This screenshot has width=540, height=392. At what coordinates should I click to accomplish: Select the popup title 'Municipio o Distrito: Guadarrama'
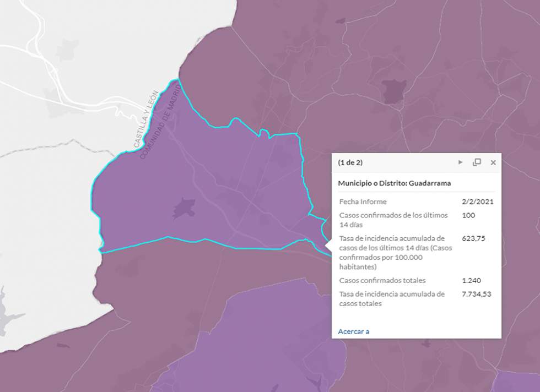(x=394, y=183)
